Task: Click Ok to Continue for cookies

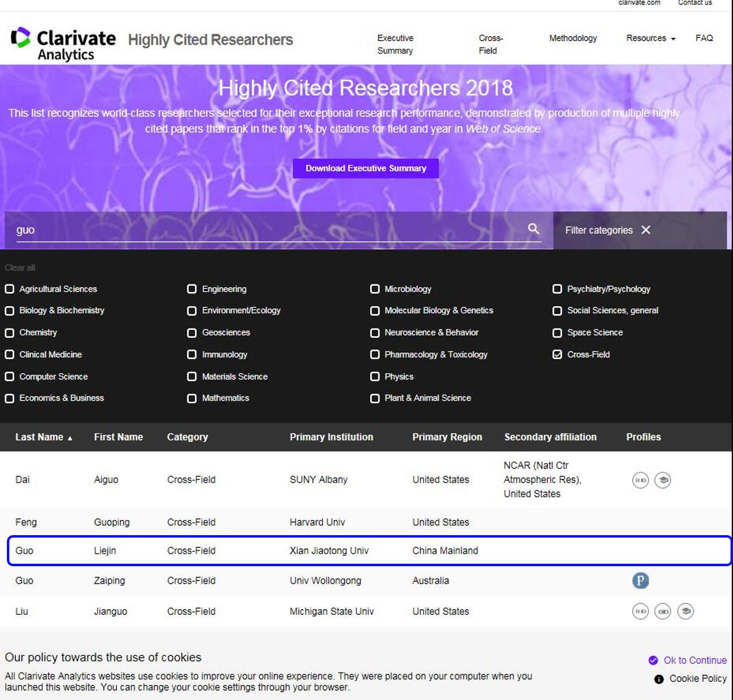Action: [695, 660]
